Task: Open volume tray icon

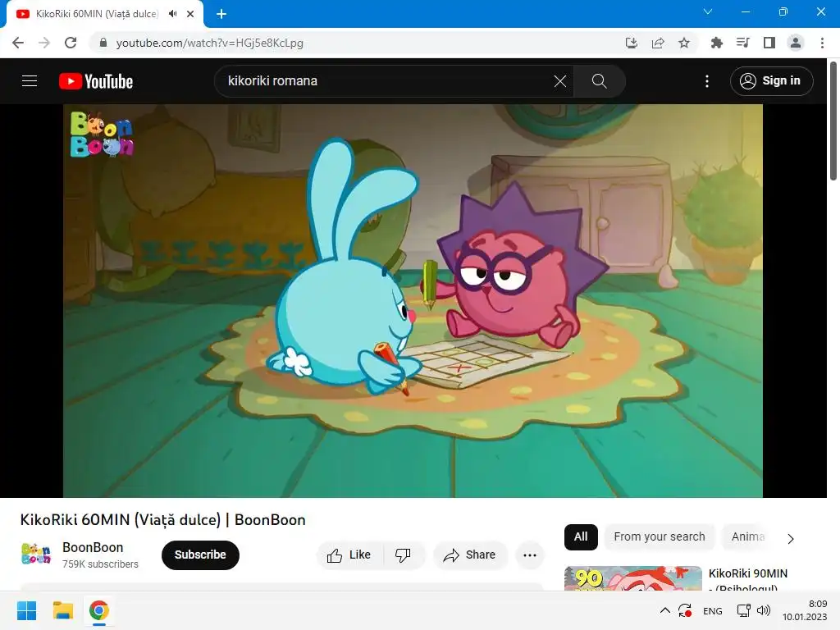Action: click(764, 610)
